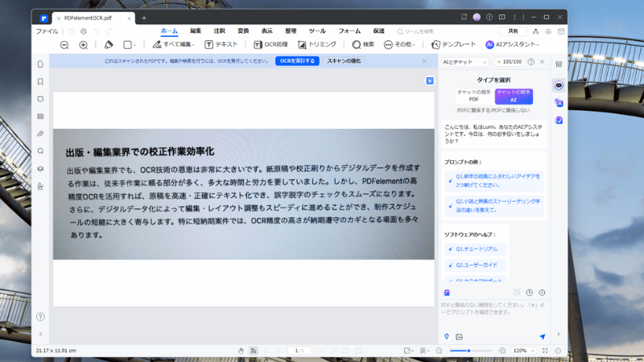Open the 検索 search tool
The height and width of the screenshot is (362, 644).
363,45
